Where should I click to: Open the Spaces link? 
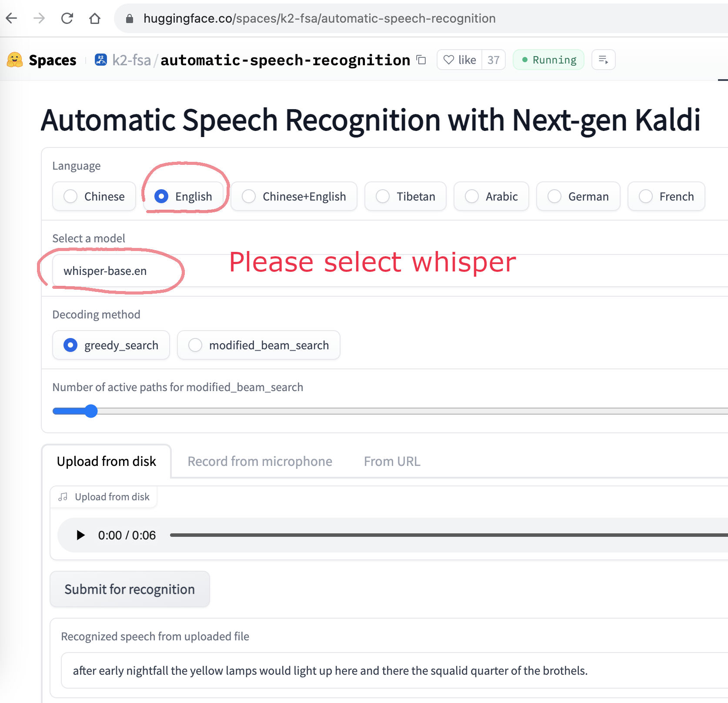pos(53,60)
